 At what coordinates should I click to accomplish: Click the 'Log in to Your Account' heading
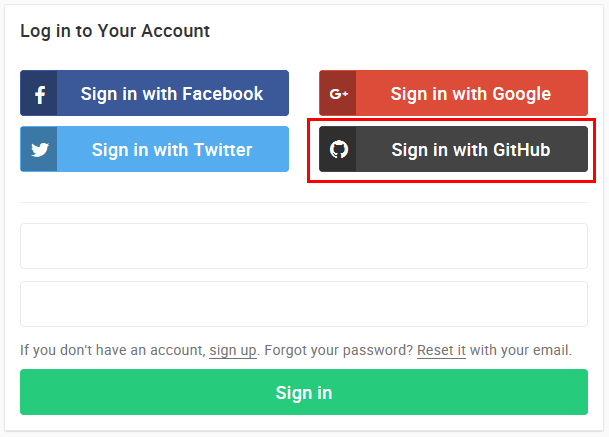click(115, 31)
